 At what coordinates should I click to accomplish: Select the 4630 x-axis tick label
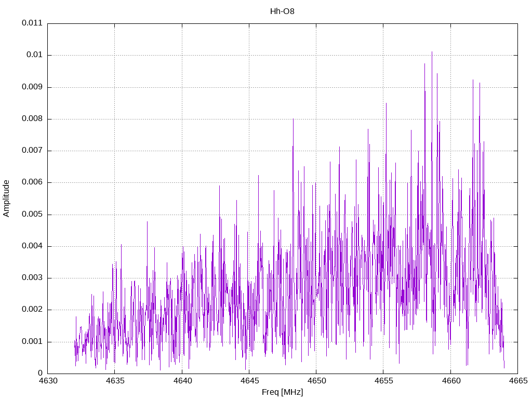(x=48, y=381)
